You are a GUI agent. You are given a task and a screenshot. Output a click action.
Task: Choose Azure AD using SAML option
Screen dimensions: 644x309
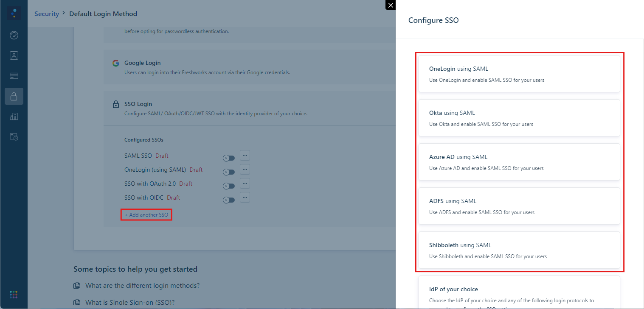pyautogui.click(x=519, y=162)
